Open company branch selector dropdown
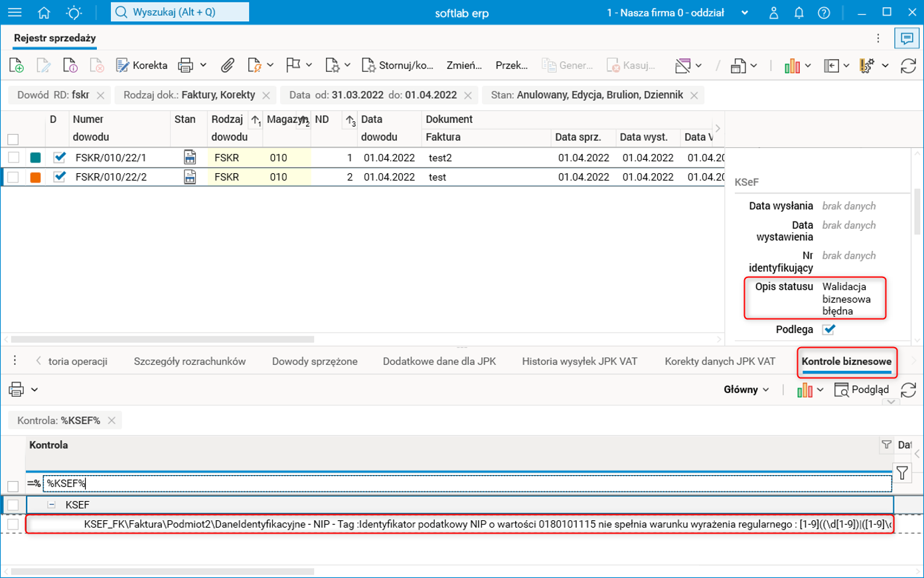Screen dimensions: 924x578 744,13
